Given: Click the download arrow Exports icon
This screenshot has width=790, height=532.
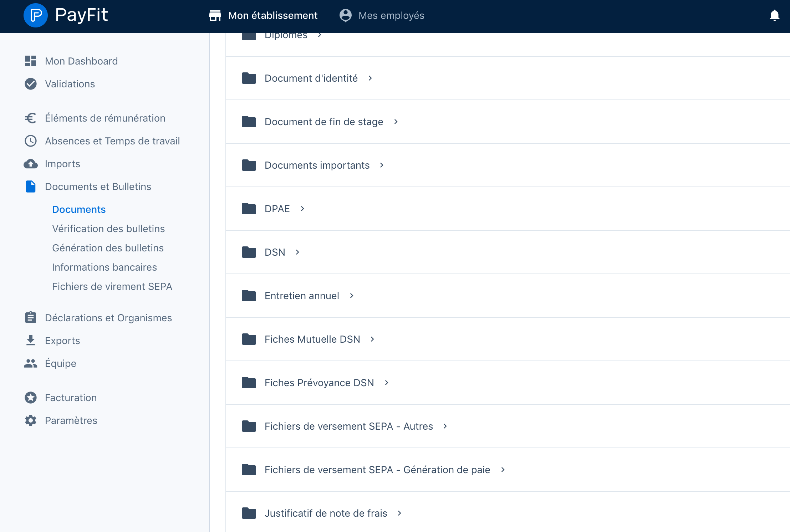Looking at the screenshot, I should [31, 341].
